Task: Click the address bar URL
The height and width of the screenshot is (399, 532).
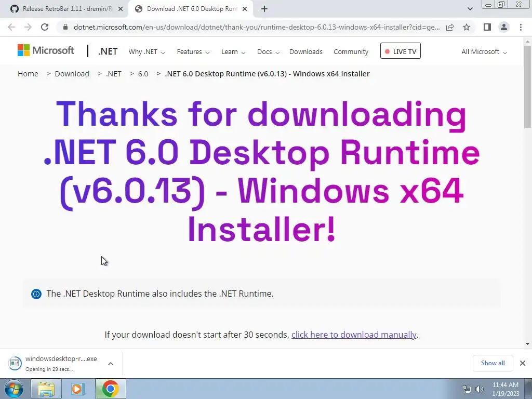Action: click(257, 27)
